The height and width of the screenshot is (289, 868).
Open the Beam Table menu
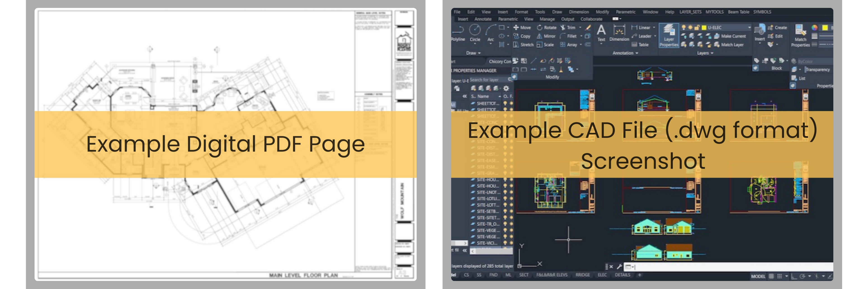(738, 12)
